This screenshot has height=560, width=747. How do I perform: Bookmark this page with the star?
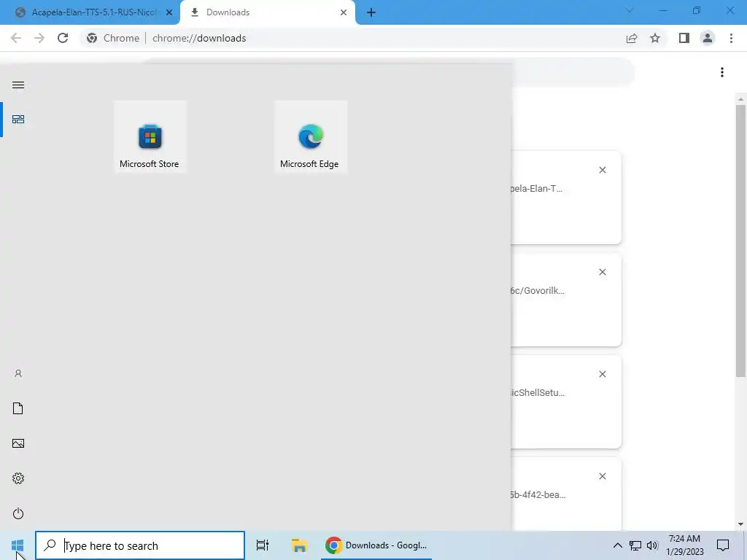coord(655,38)
